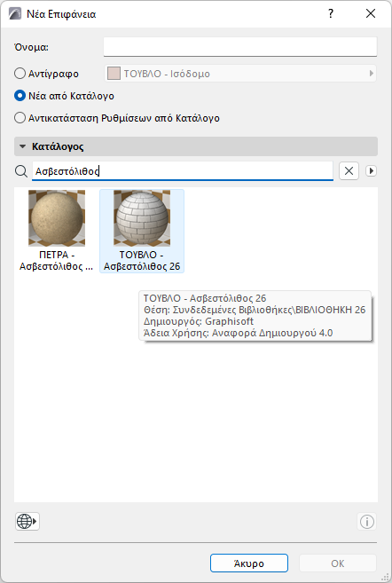
Task: Select the Νέα από Κατάλογο radio option
Action: point(20,96)
